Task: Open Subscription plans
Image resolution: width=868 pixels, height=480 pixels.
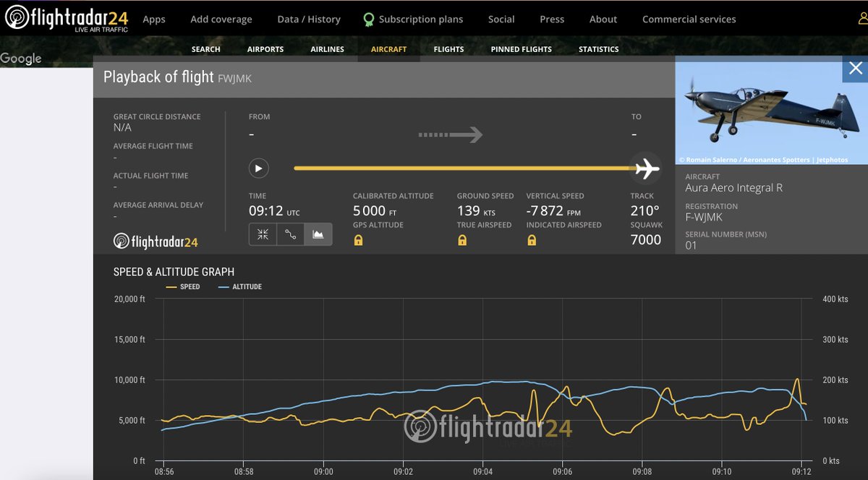Action: pos(421,20)
